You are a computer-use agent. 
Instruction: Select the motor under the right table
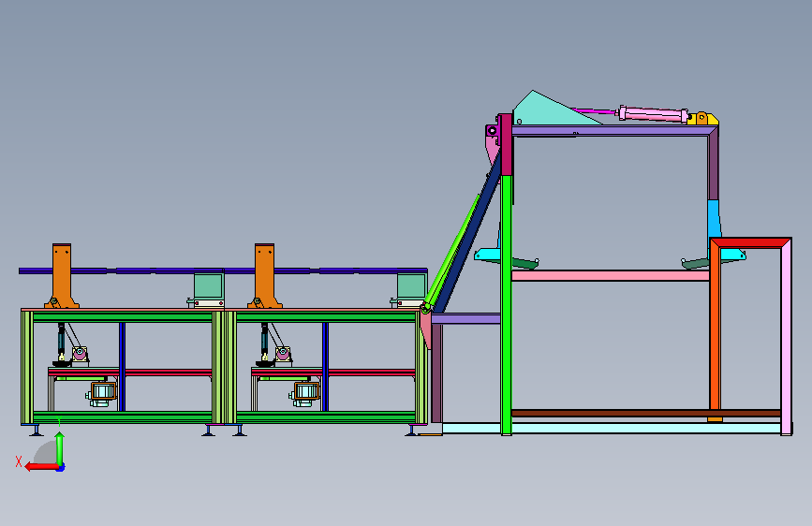(x=304, y=394)
